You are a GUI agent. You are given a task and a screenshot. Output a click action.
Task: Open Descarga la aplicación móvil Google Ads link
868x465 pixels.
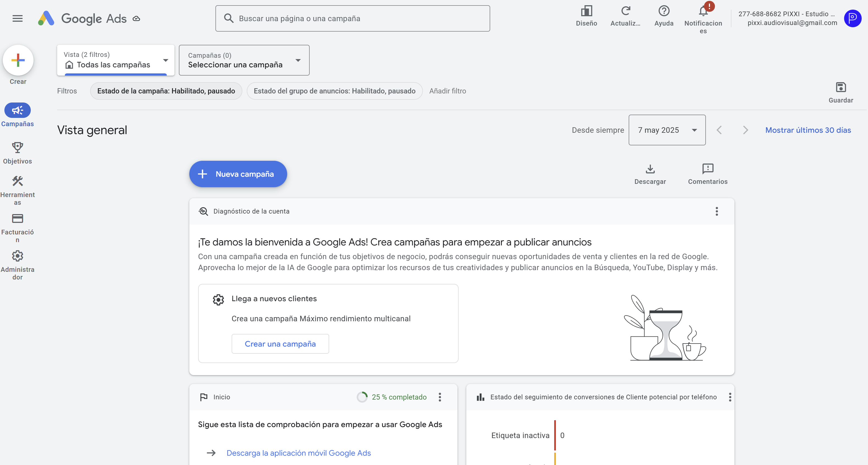[299, 453]
